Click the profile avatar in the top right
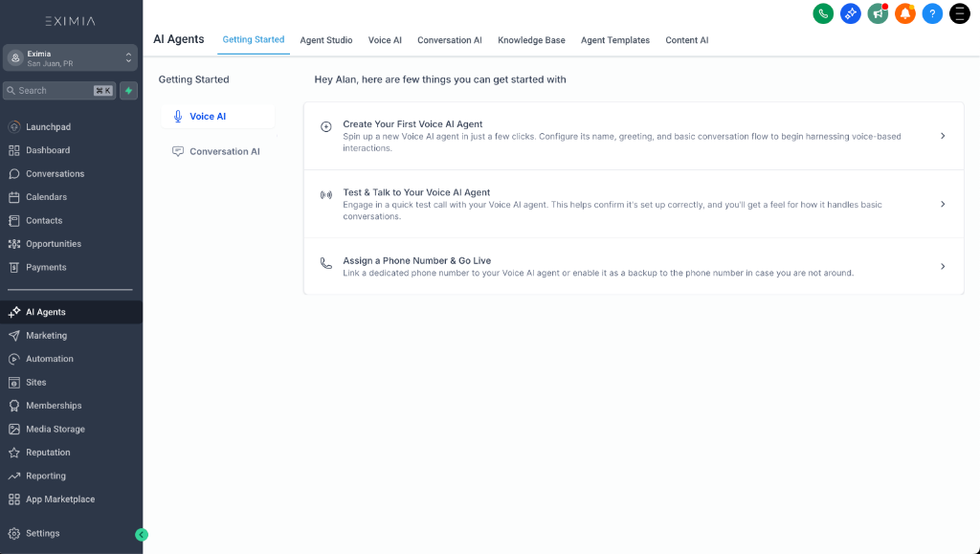The image size is (980, 554). 959,13
